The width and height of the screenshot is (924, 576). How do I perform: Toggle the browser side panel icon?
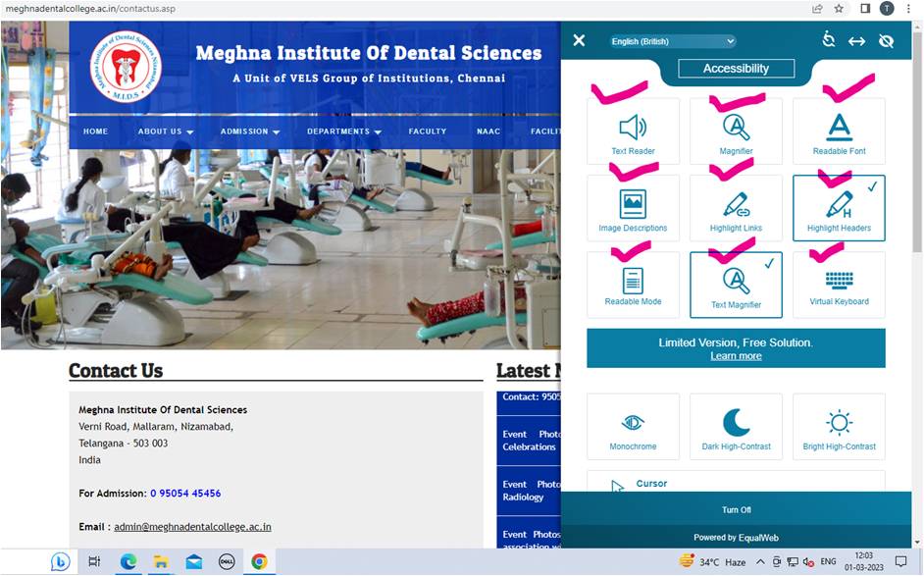(x=865, y=9)
